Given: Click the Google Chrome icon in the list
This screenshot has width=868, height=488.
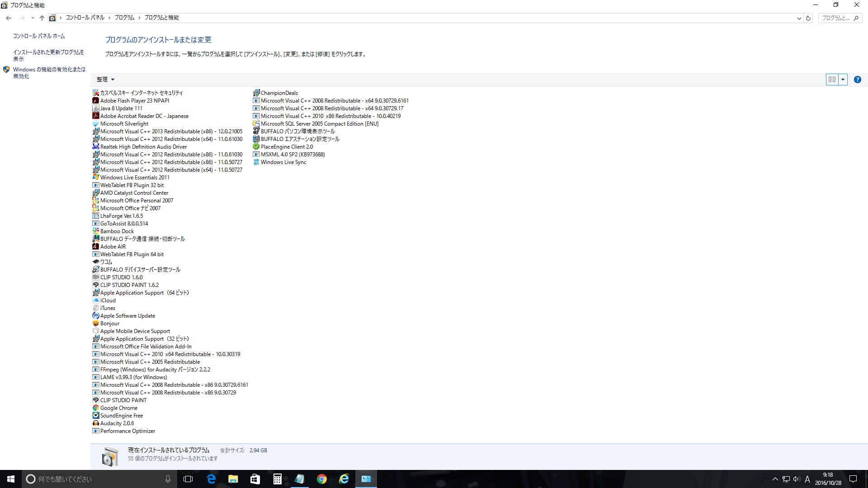Looking at the screenshot, I should click(x=96, y=408).
